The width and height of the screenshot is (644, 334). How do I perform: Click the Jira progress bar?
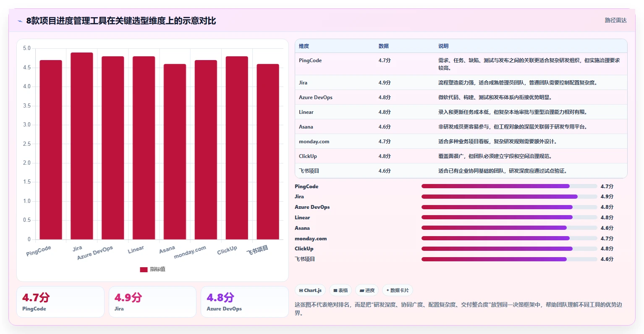(x=509, y=197)
